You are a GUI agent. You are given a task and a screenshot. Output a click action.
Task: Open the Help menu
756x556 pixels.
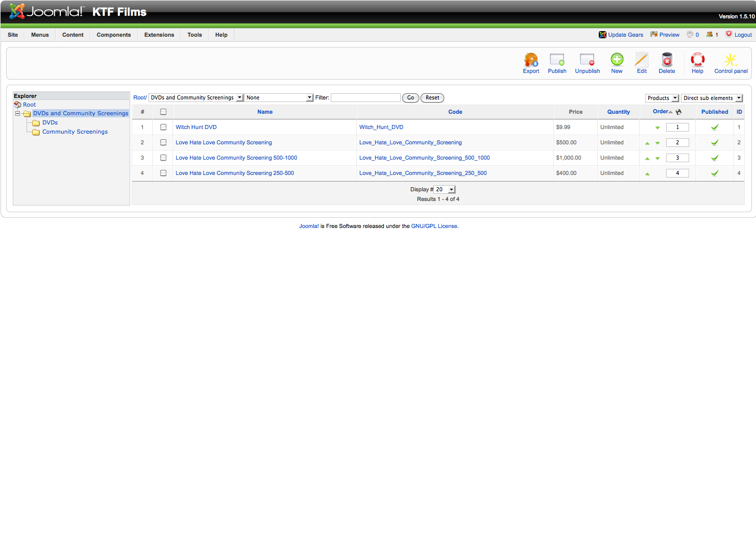pos(222,35)
